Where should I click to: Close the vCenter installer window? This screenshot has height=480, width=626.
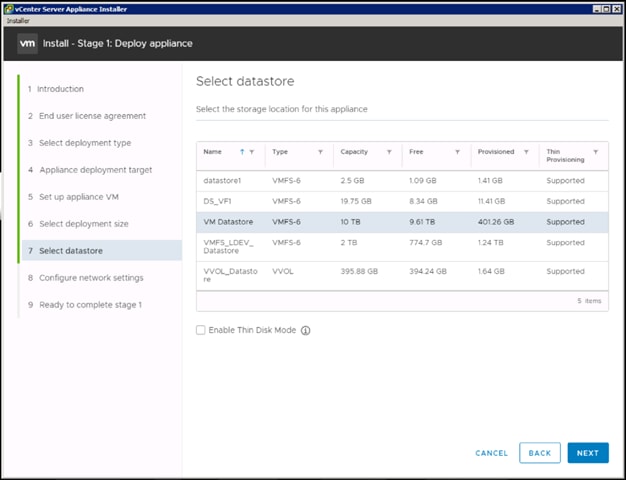(616, 9)
